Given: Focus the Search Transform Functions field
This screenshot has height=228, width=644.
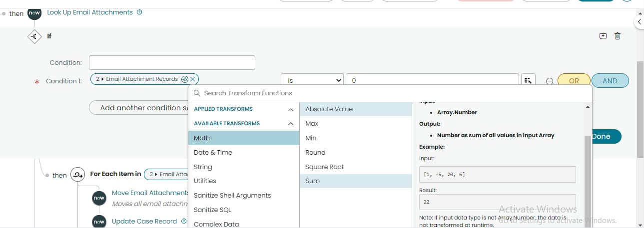Looking at the screenshot, I should [x=390, y=93].
